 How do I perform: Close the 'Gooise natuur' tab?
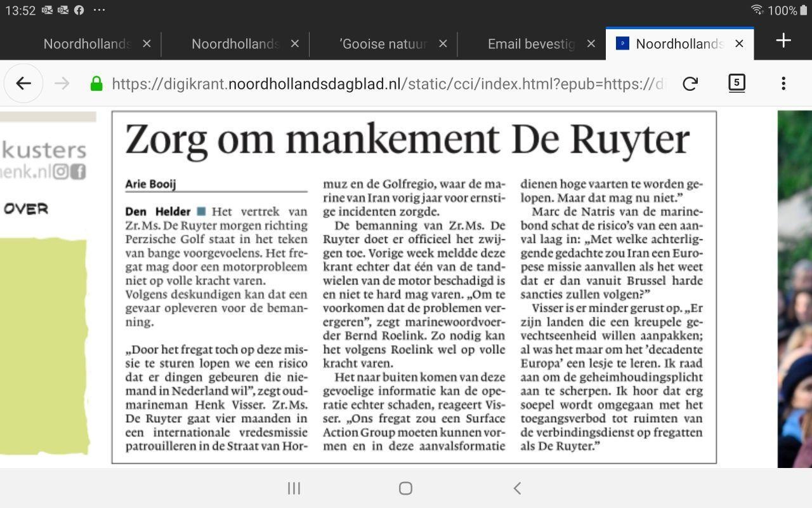click(x=443, y=44)
